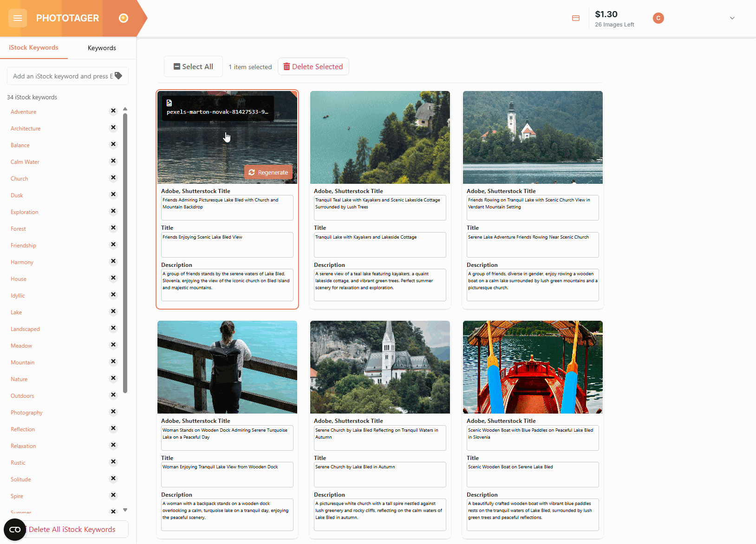Click the Reflection keyword
The width and height of the screenshot is (756, 544).
click(23, 429)
